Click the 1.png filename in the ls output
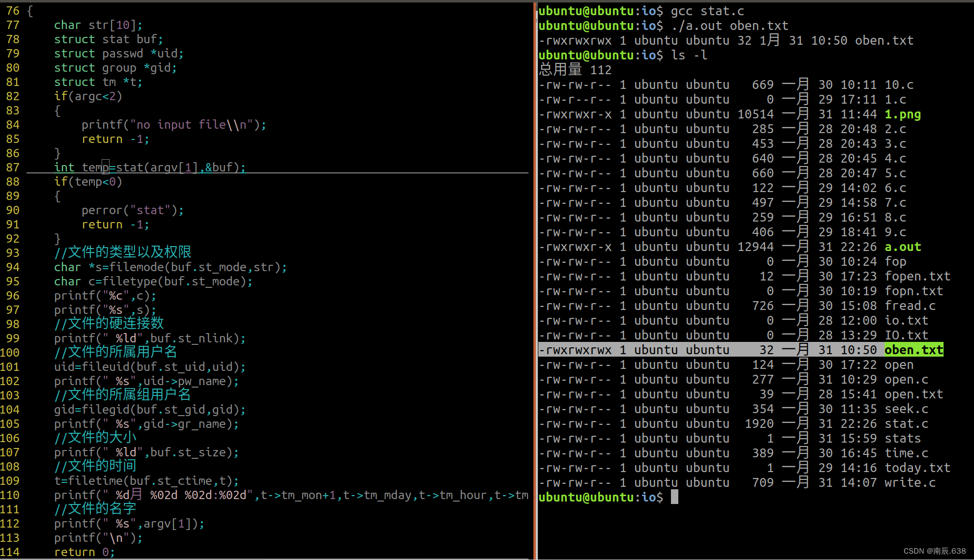Image resolution: width=974 pixels, height=560 pixels. [x=903, y=114]
